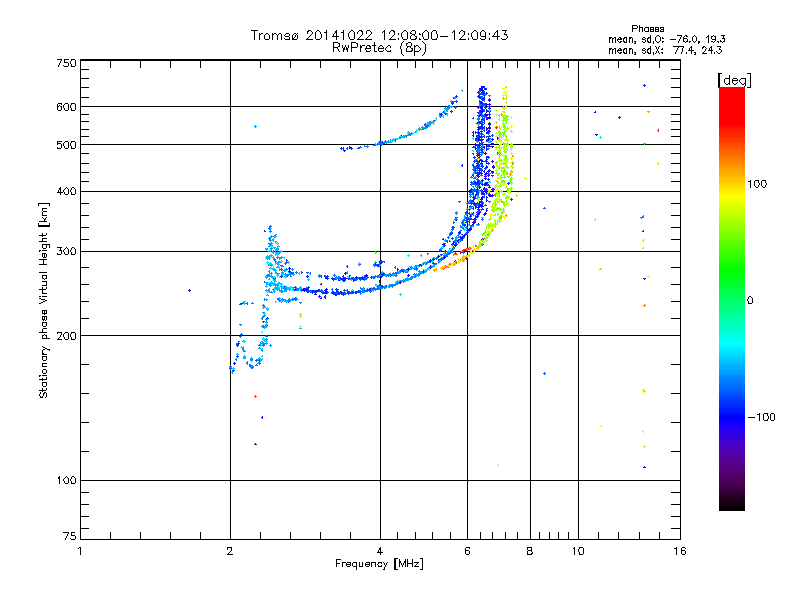Click the 'Frequency [MHz]' axis label
Viewport: 800px width, 600px height.
(379, 564)
